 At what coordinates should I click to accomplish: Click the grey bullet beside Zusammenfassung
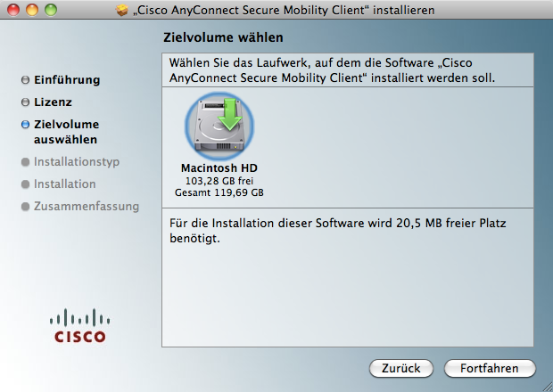[x=25, y=207]
